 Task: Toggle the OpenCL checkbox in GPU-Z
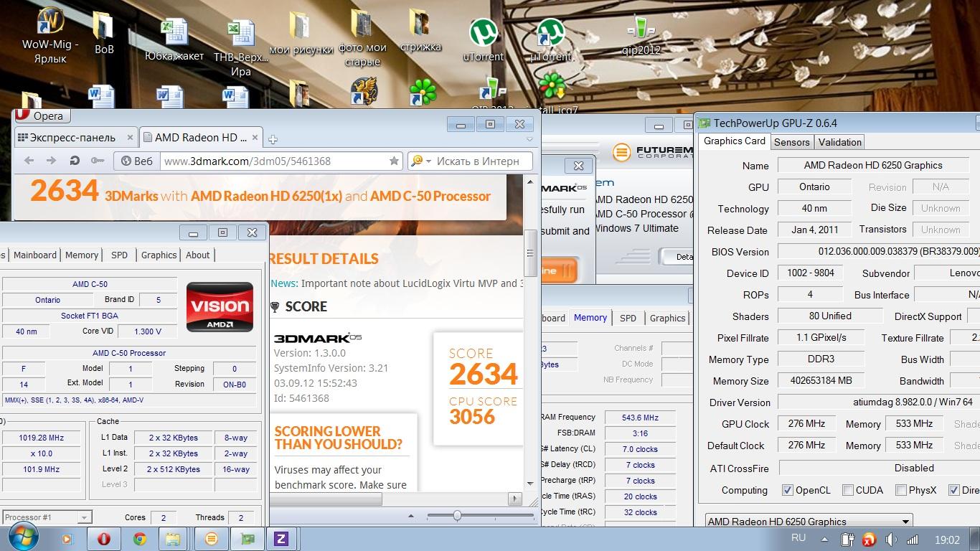tap(788, 490)
